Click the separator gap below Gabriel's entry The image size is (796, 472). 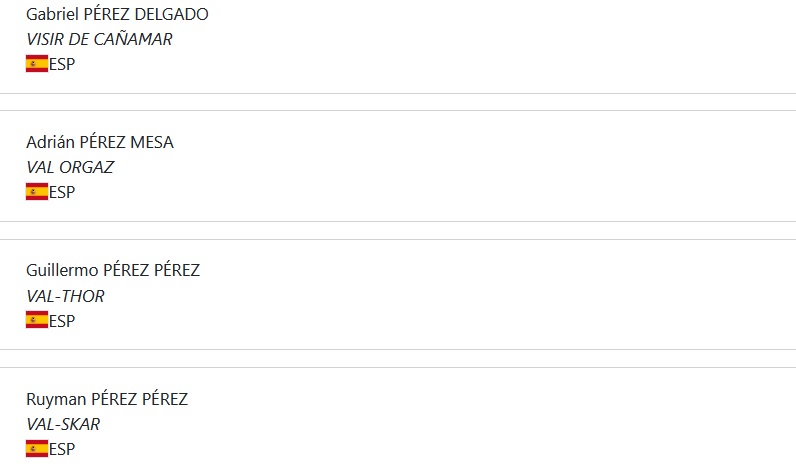(x=398, y=102)
